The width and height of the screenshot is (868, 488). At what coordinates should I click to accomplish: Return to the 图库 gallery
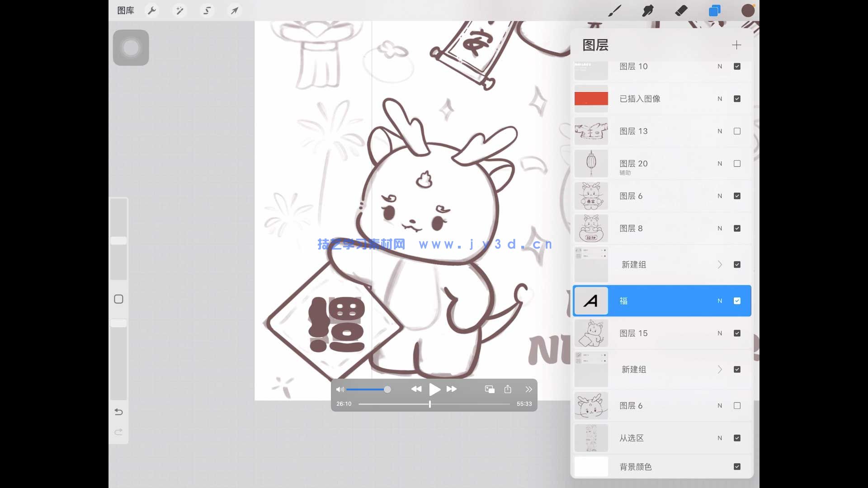pos(125,10)
